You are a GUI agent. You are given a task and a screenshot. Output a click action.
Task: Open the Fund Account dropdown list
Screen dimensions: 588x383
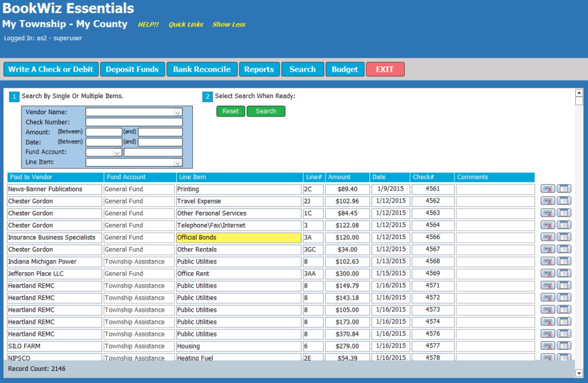pyautogui.click(x=117, y=153)
